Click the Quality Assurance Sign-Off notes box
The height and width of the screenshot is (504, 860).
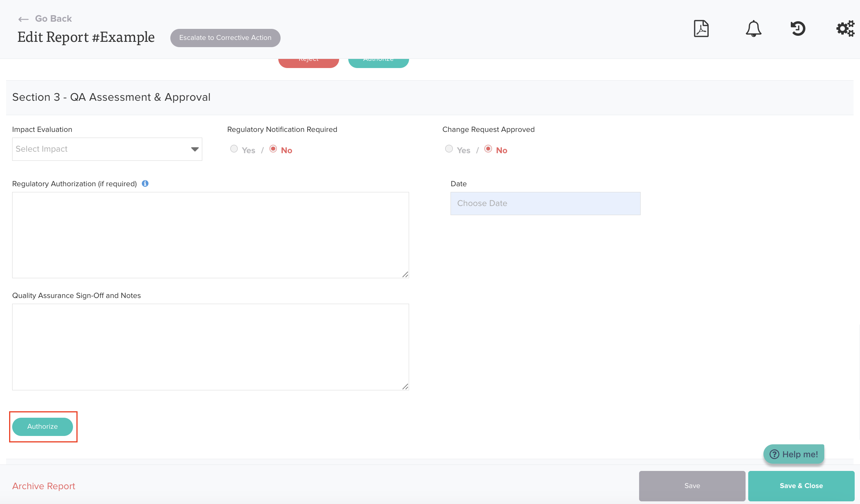point(210,347)
